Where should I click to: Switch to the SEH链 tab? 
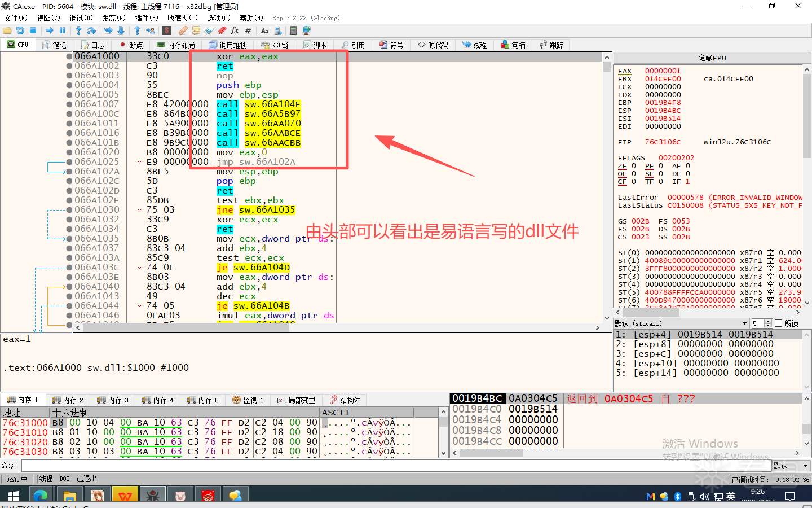pyautogui.click(x=275, y=45)
